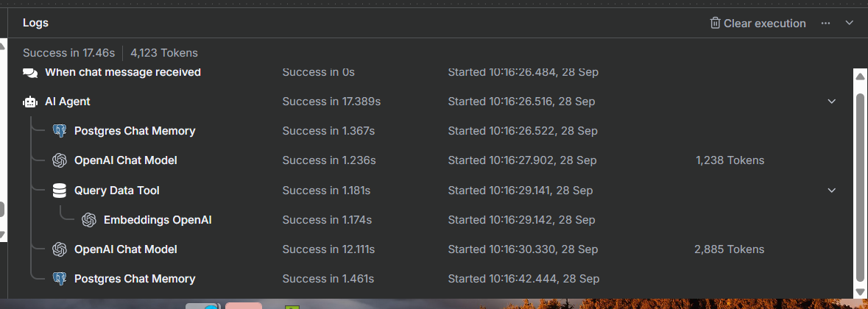Collapse the Logs panel with header chevron
The image size is (868, 309).
pyautogui.click(x=849, y=24)
